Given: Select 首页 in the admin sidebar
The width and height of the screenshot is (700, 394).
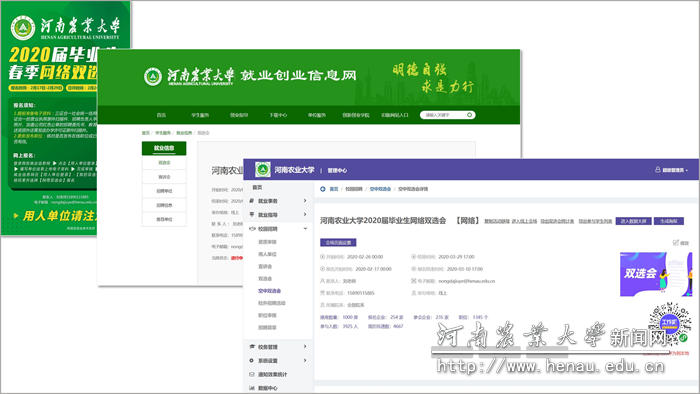Looking at the screenshot, I should click(257, 187).
